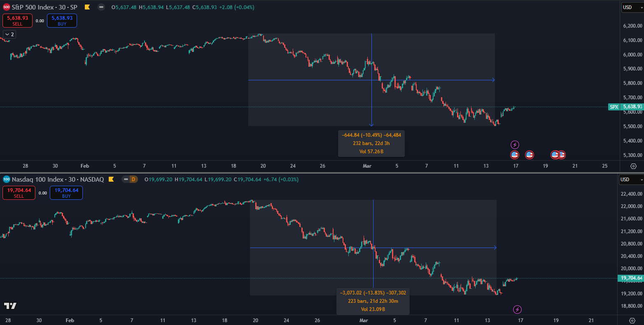Open the first US flag economic event marker
Viewport: 644px width, 325px height.
[x=515, y=155]
